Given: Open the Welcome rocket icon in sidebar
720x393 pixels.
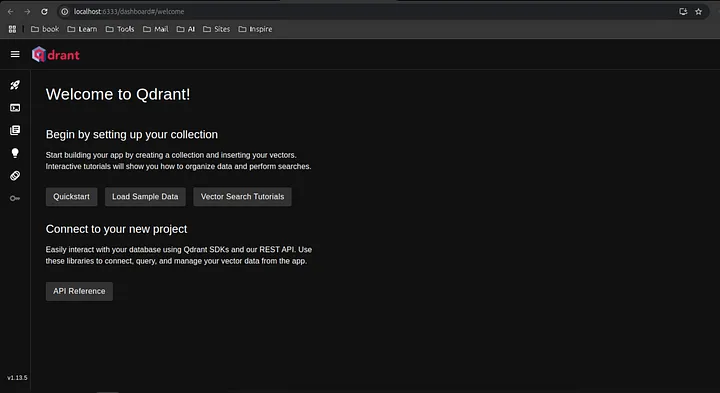Looking at the screenshot, I should 15,85.
